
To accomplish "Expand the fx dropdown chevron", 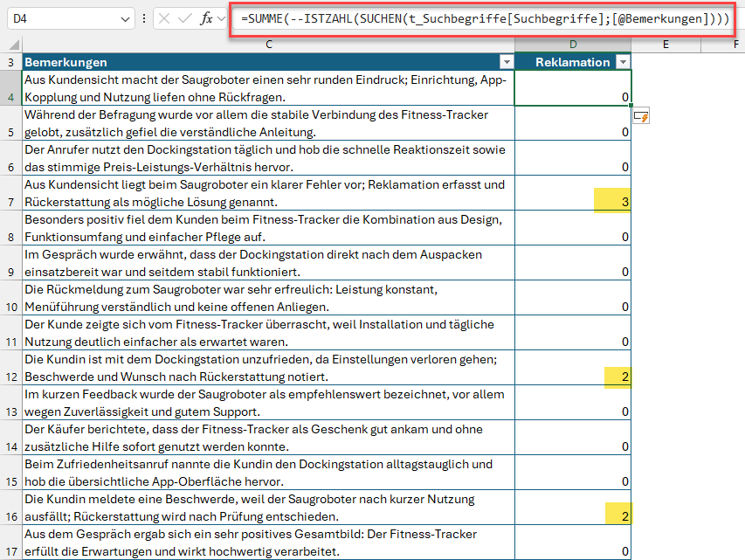I will tap(221, 19).
